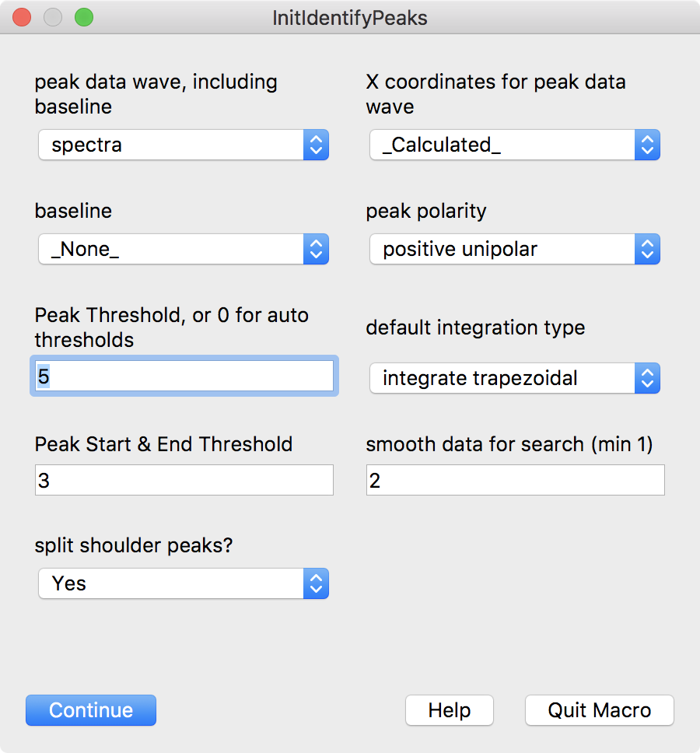
Task: Click the stepper arrows on _Calculated_ popup
Action: (x=647, y=145)
